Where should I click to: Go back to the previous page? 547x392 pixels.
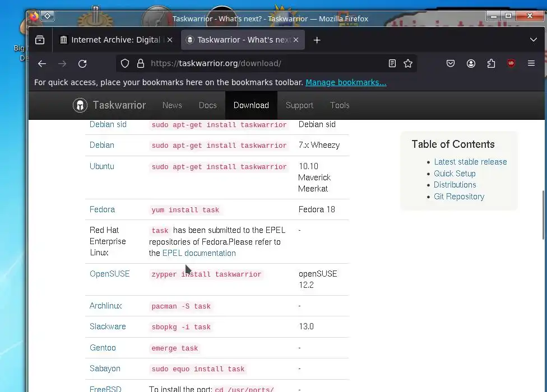tap(42, 63)
